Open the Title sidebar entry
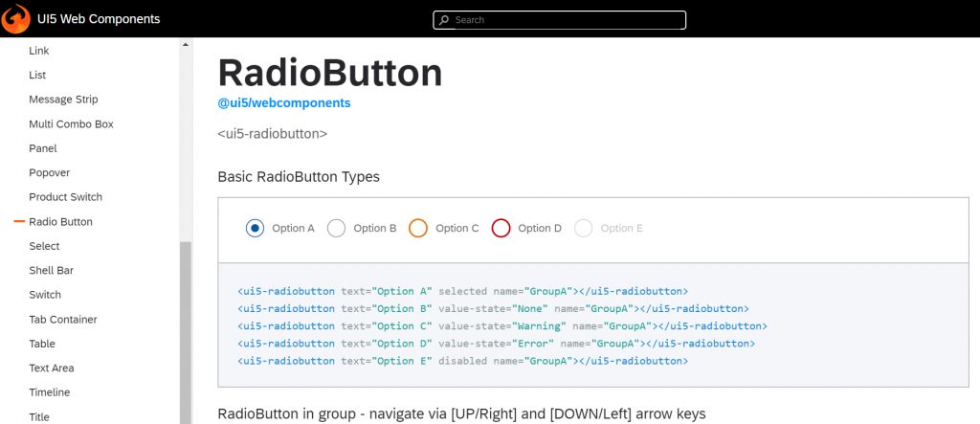This screenshot has height=424, width=980. coord(38,417)
